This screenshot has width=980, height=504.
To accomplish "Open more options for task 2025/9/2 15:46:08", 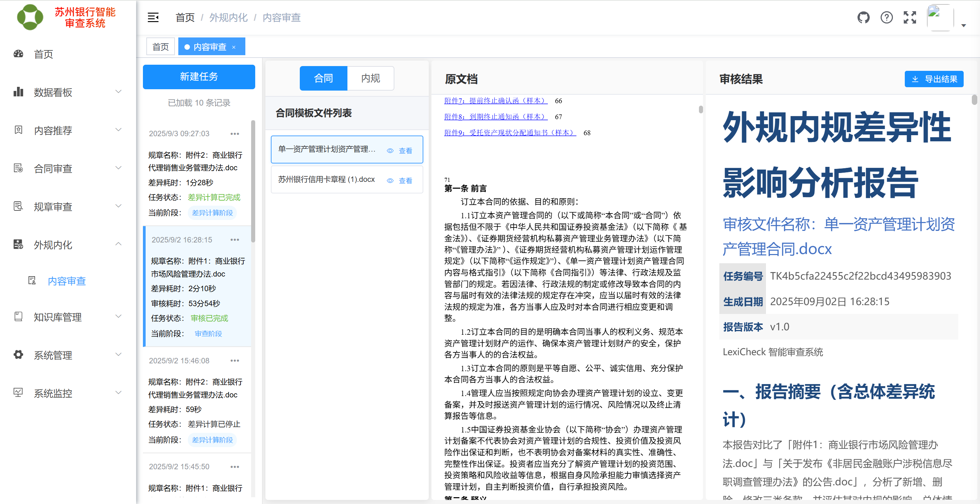I will tap(235, 361).
